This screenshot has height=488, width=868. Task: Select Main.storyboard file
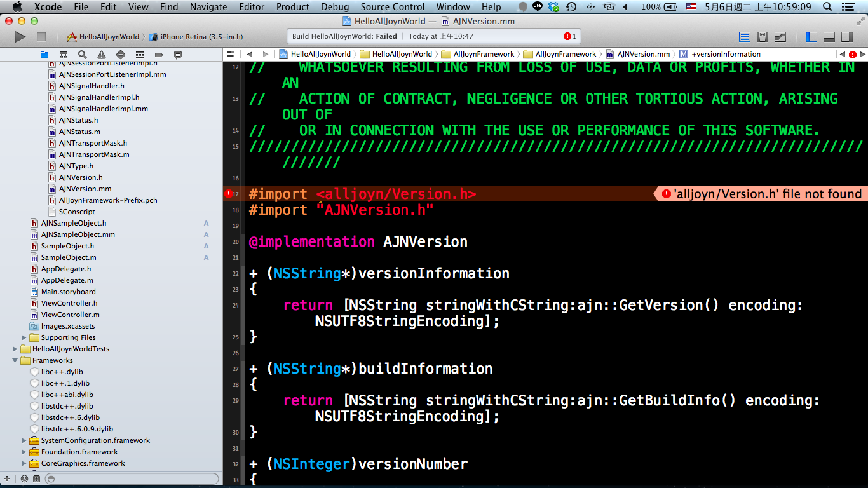tap(69, 292)
